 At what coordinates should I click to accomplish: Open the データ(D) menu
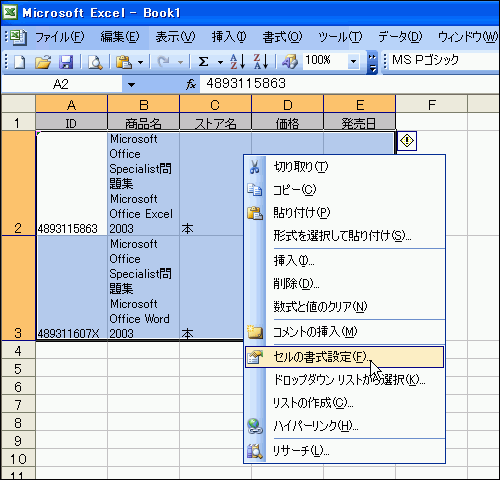(400, 37)
